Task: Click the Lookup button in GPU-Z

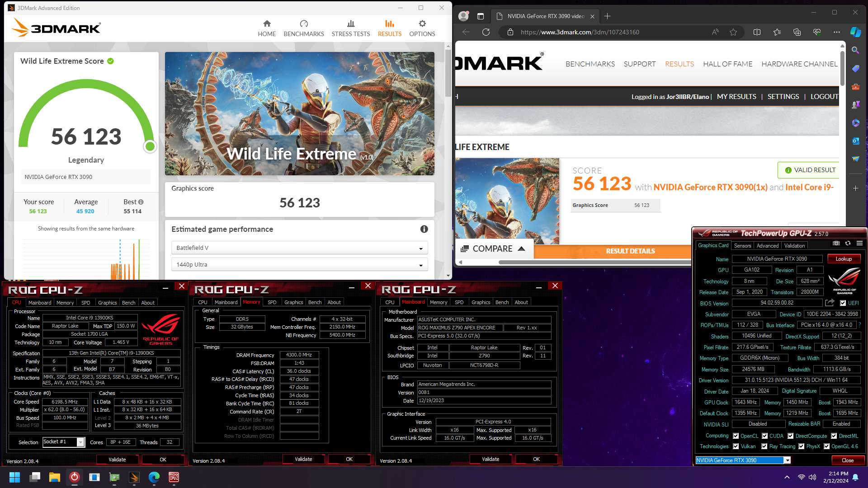Action: coord(844,259)
